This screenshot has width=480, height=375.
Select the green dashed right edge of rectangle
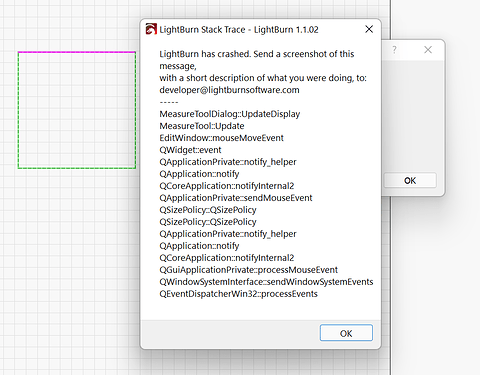(135, 110)
